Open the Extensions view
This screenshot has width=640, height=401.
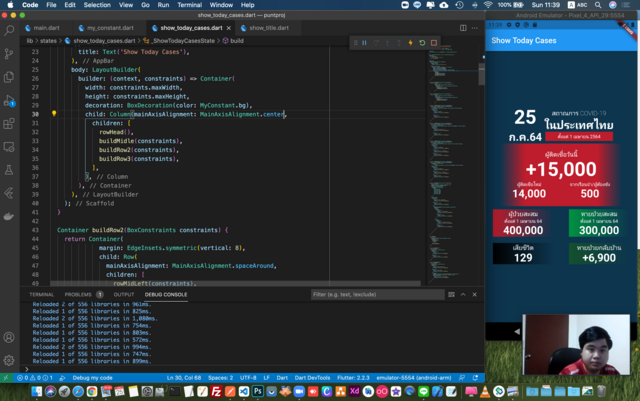(x=9, y=124)
